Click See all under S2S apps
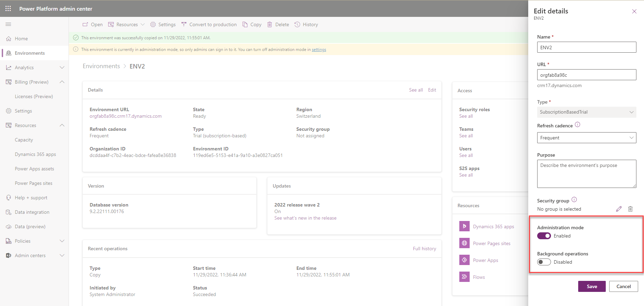The width and height of the screenshot is (644, 306). point(466,175)
